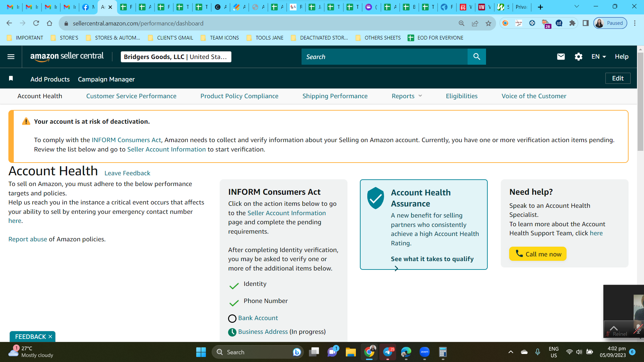Screen dimensions: 644x362
Task: Open the IMPORTANT bookmarks folder
Action: pyautogui.click(x=25, y=38)
